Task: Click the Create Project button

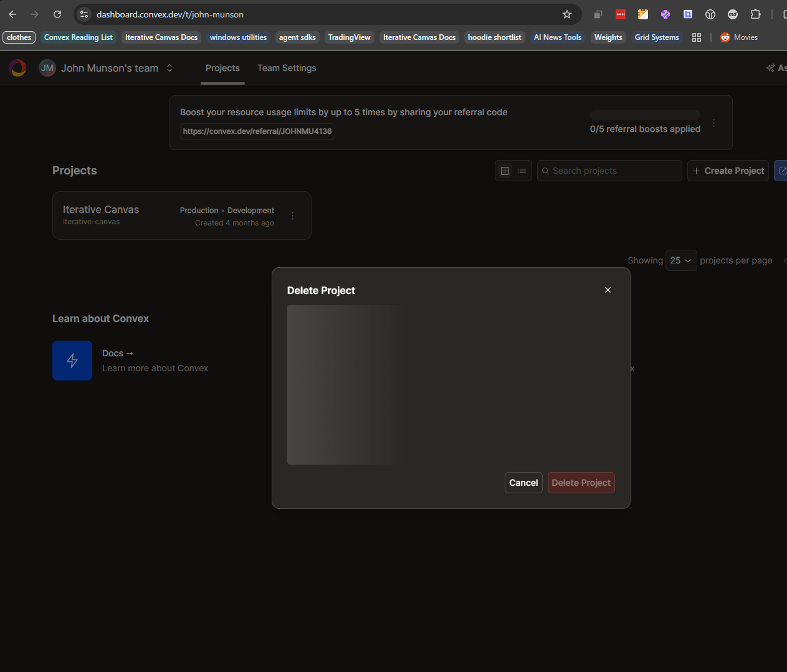Action: [728, 171]
